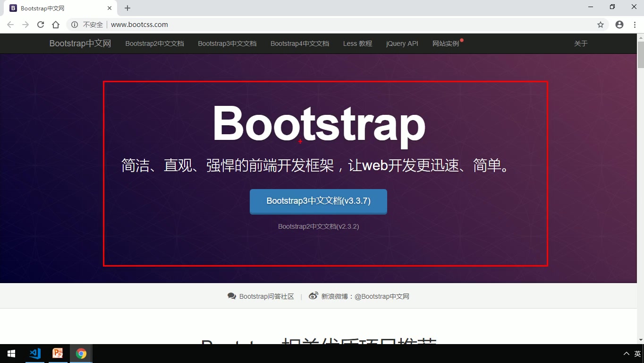
Task: Click the Weibo icon
Action: (314, 296)
